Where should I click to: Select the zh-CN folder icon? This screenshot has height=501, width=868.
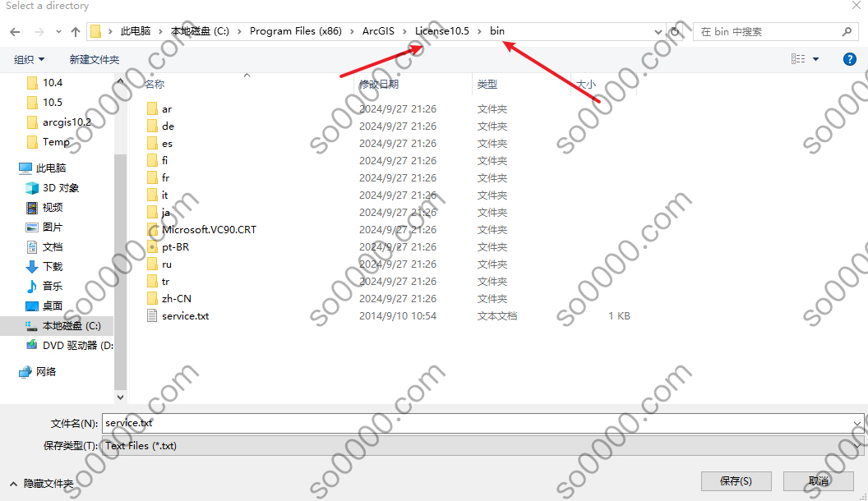[x=153, y=299]
